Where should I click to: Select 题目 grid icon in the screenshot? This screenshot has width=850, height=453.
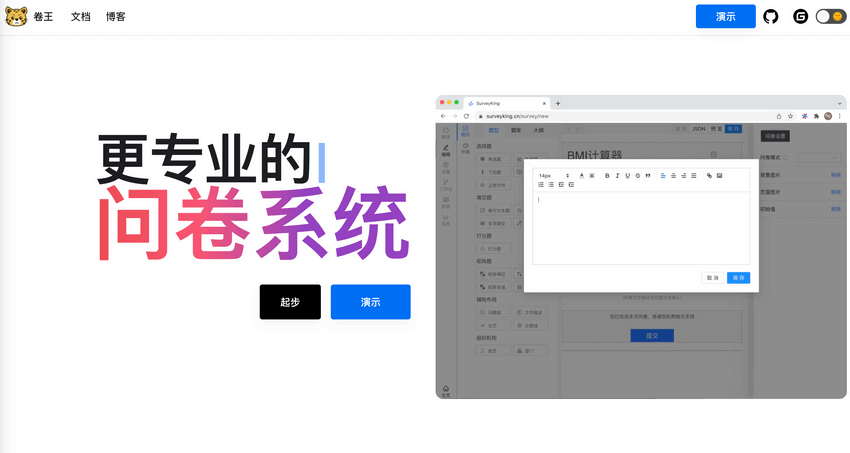pos(465,131)
